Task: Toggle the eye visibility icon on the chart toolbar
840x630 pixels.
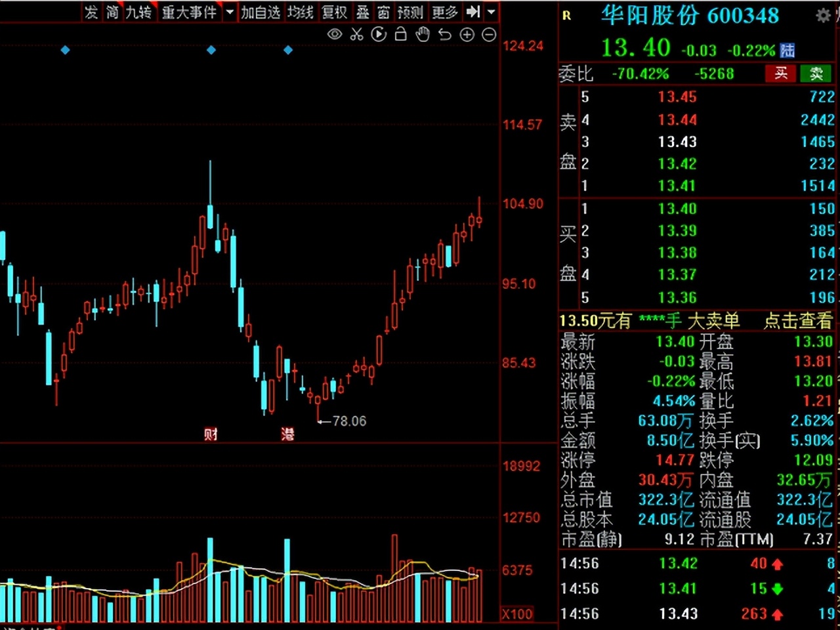Action: click(334, 34)
